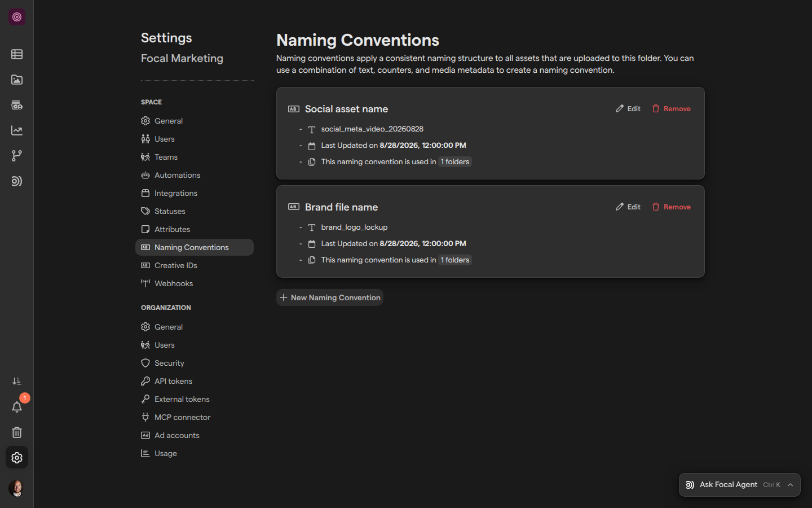The height and width of the screenshot is (508, 812).
Task: Open the settings gear in left rail
Action: pyautogui.click(x=17, y=458)
